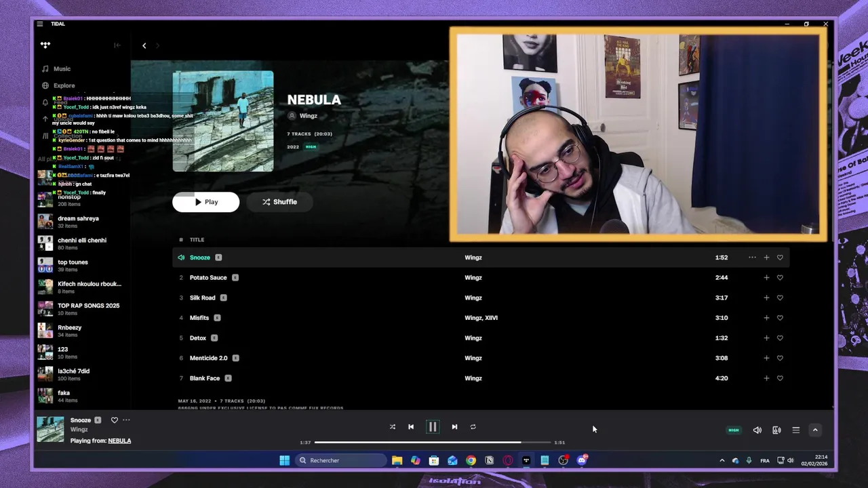Screen dimensions: 868x488
Task: Add Menticide 2.0 using plus icon
Action: (x=766, y=358)
